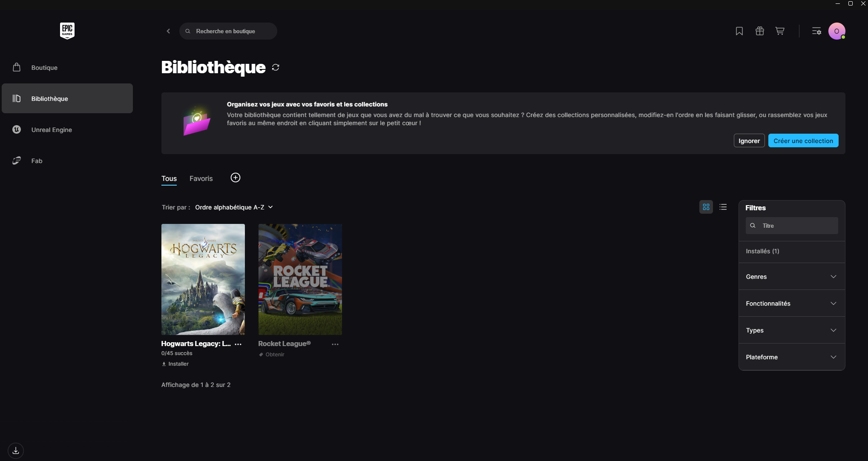Open the gift redemption icon

(x=760, y=31)
